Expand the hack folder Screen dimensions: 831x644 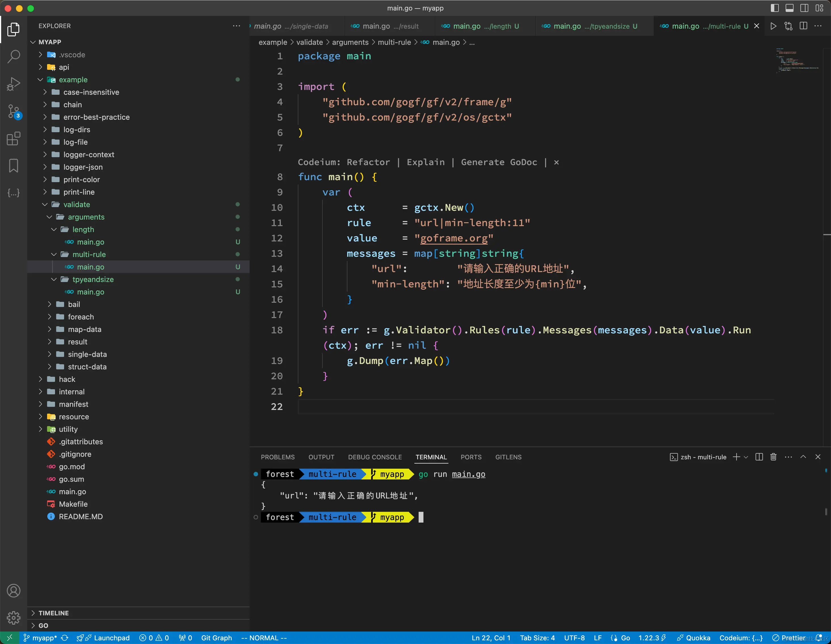40,379
